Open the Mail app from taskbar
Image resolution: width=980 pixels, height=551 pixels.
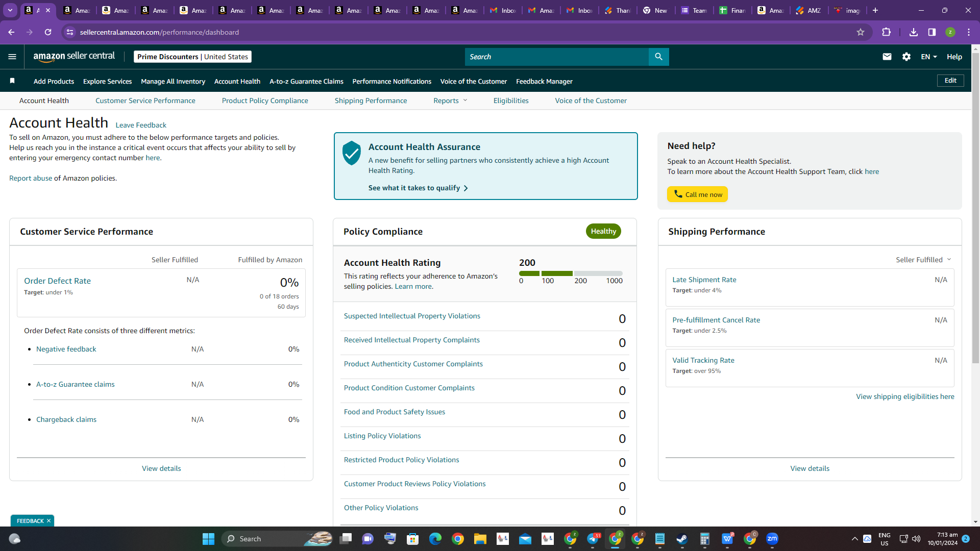[x=525, y=539]
